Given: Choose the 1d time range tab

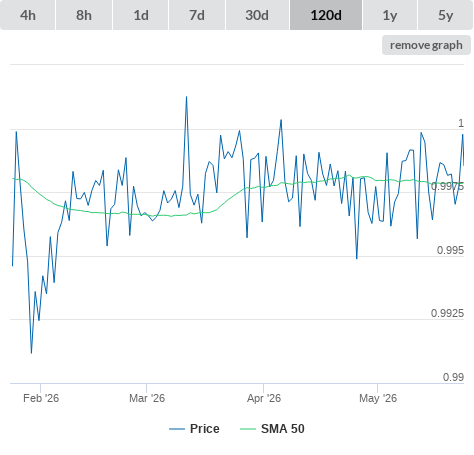Looking at the screenshot, I should click(x=141, y=15).
